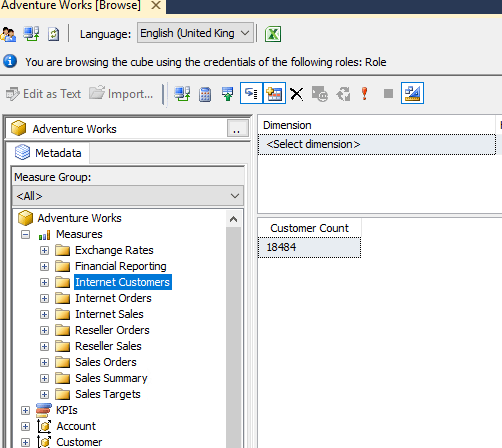Click the Select dimension filter cell
The height and width of the screenshot is (448, 502).
[x=377, y=144]
